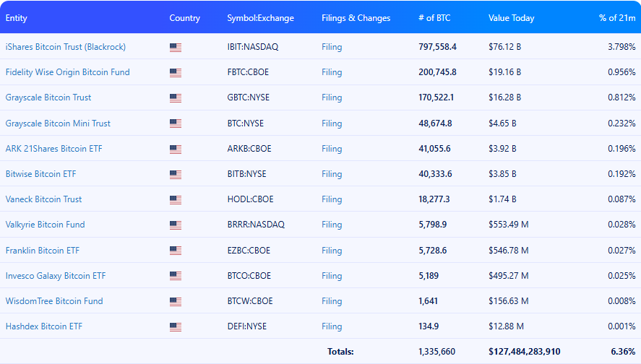
Task: Open WisdomTree Bitcoin Fund filing link
Action: [332, 301]
